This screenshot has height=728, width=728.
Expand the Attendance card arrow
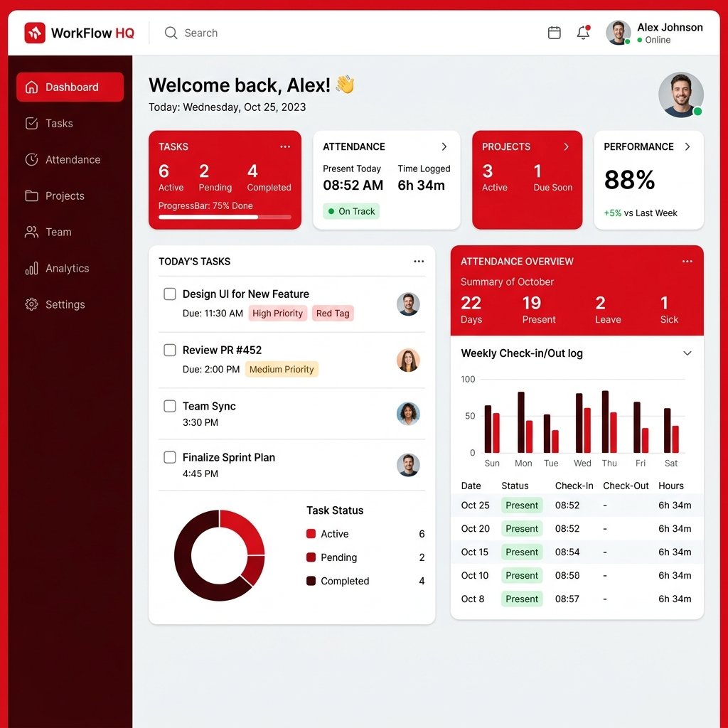[444, 146]
